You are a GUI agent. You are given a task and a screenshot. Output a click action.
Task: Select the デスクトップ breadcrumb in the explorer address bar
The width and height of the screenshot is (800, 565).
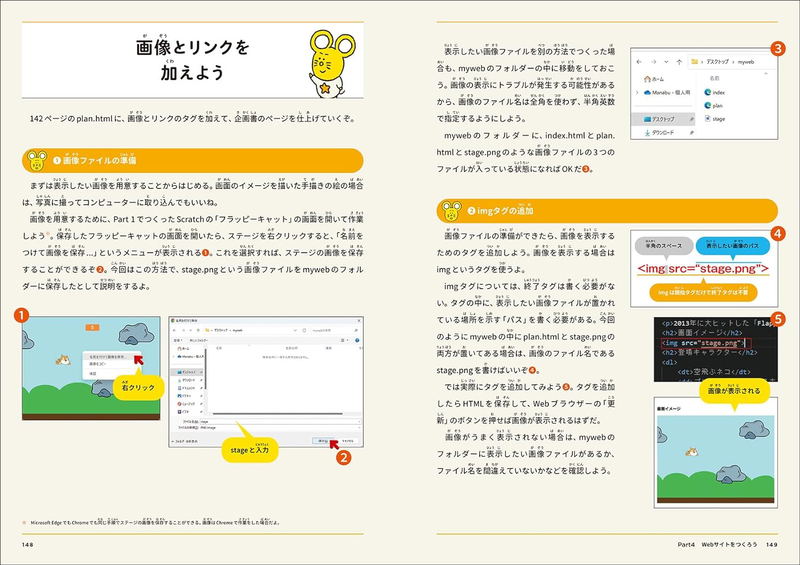pos(718,62)
